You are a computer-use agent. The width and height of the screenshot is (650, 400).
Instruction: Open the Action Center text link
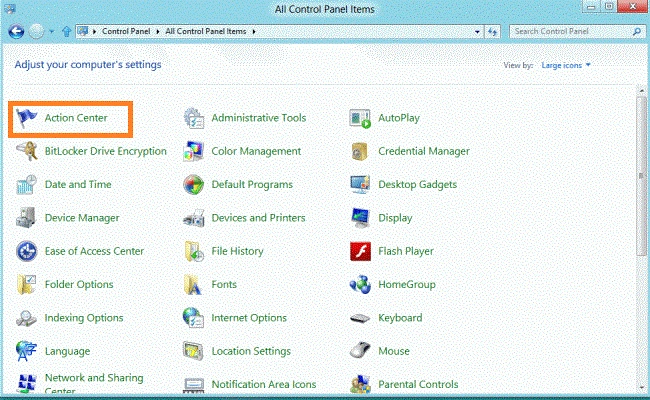coord(76,118)
